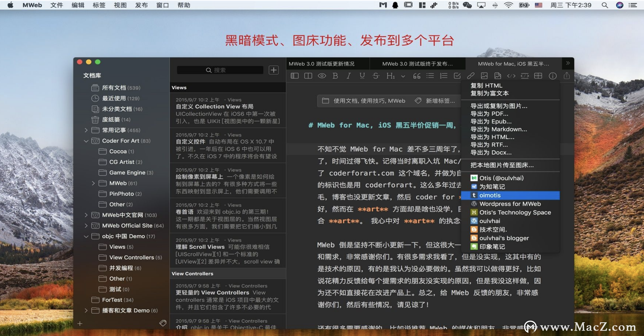The height and width of the screenshot is (336, 644).
Task: Select tab MWeb for Mac, iOS 黑五半
Action: click(514, 64)
